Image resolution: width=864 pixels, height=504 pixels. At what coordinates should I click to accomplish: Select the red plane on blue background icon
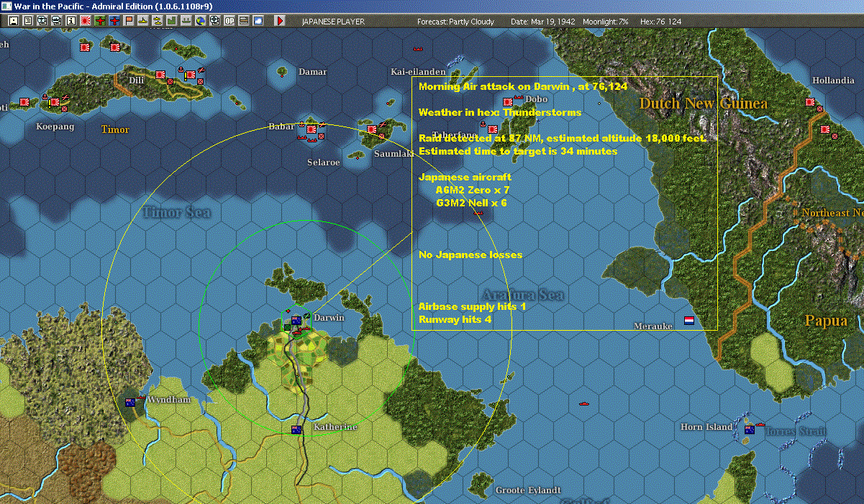click(x=115, y=21)
